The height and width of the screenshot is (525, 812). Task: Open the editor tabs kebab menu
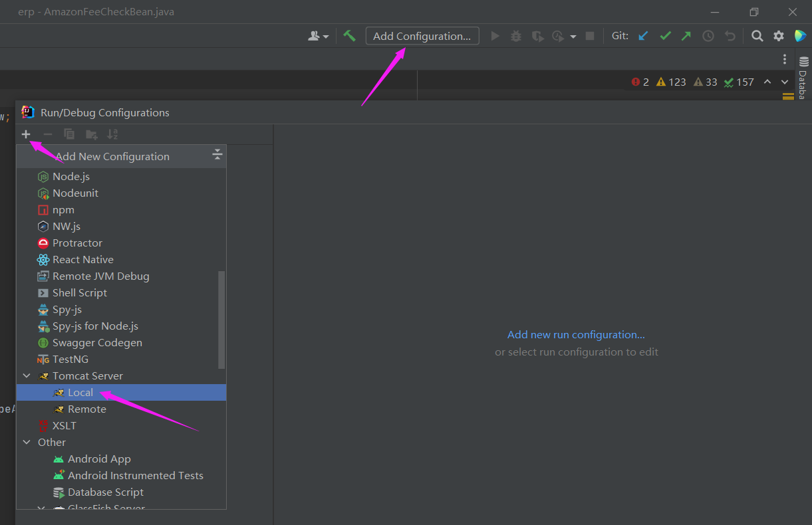[x=785, y=59]
